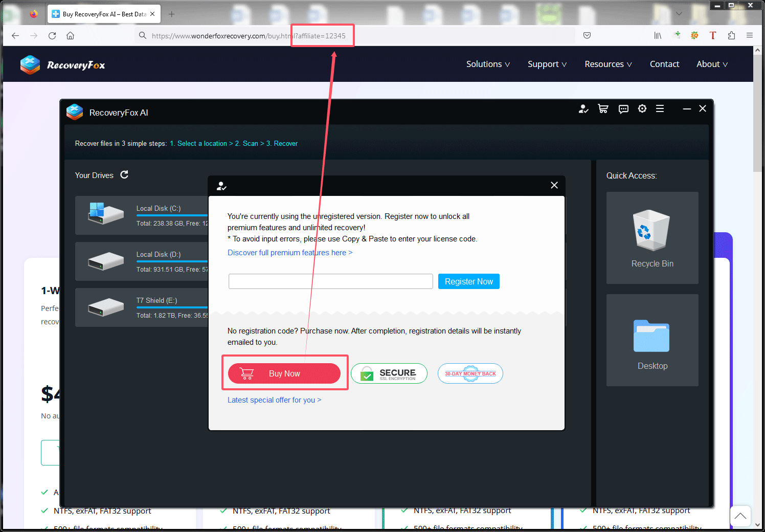Expand the Support dropdown menu
This screenshot has height=532, width=765.
tap(547, 64)
